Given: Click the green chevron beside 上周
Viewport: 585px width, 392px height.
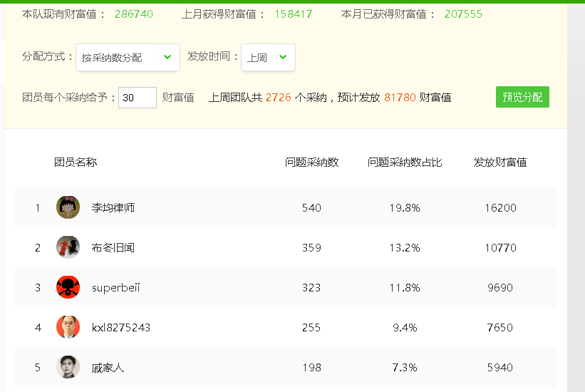Looking at the screenshot, I should pos(283,57).
